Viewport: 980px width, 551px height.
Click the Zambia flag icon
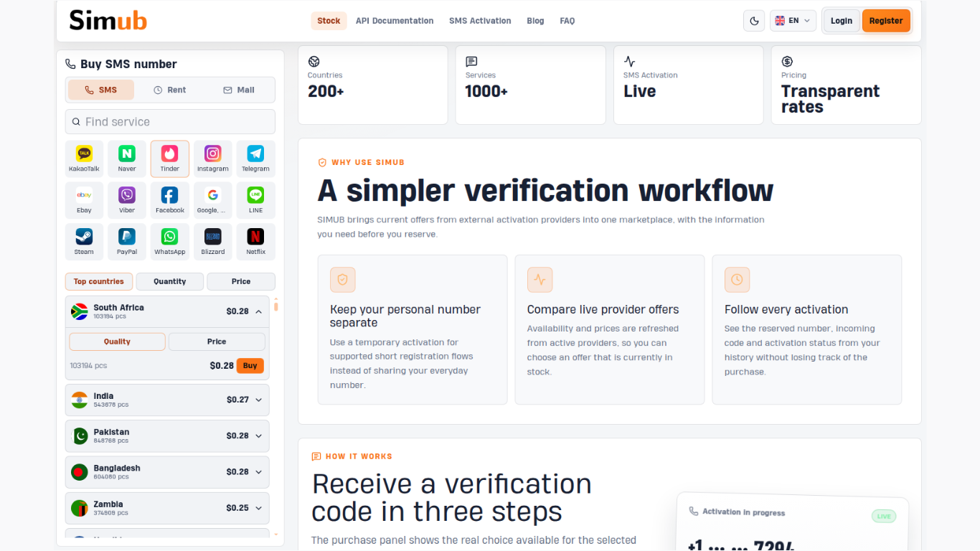click(79, 508)
